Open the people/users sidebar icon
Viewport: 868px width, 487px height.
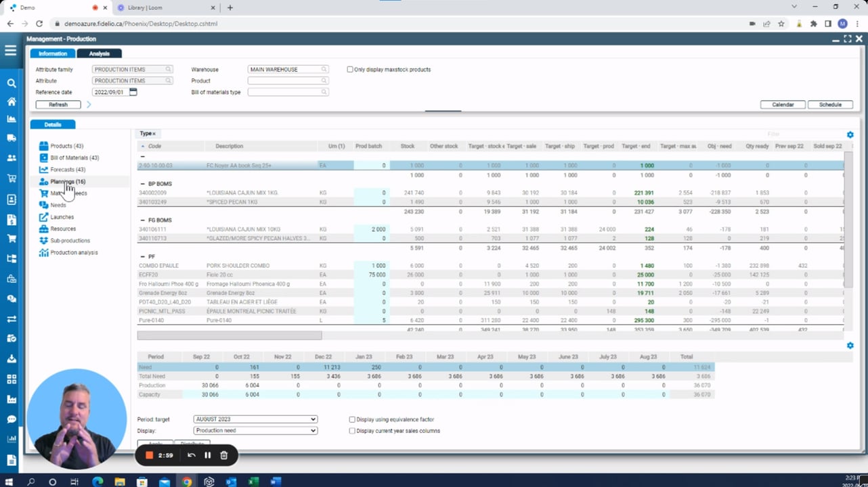pyautogui.click(x=11, y=158)
